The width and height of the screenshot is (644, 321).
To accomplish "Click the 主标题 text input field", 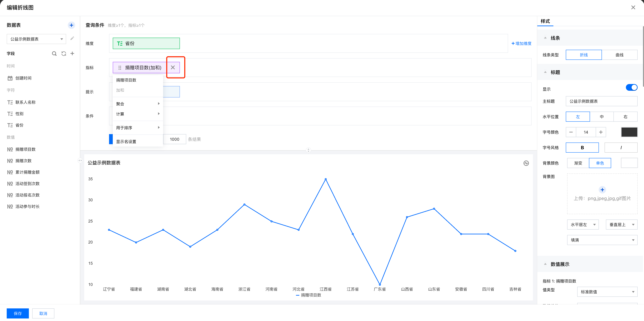I will pyautogui.click(x=601, y=101).
